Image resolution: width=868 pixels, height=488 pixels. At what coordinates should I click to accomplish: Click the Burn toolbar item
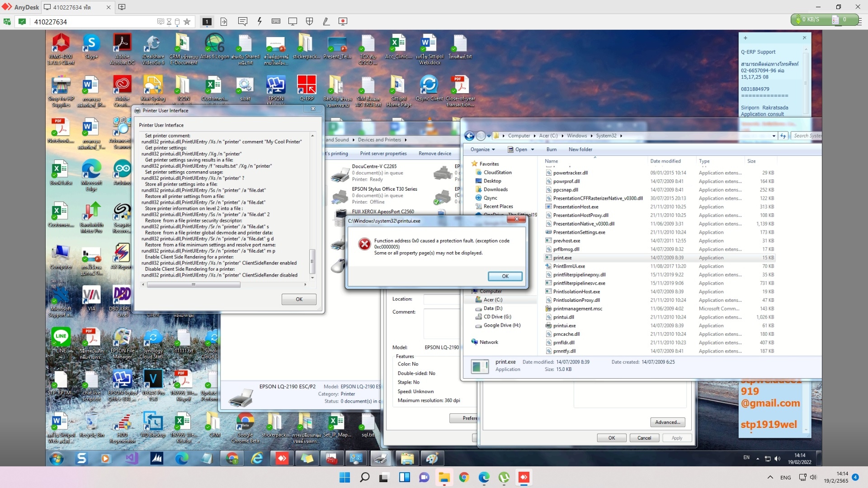[552, 150]
